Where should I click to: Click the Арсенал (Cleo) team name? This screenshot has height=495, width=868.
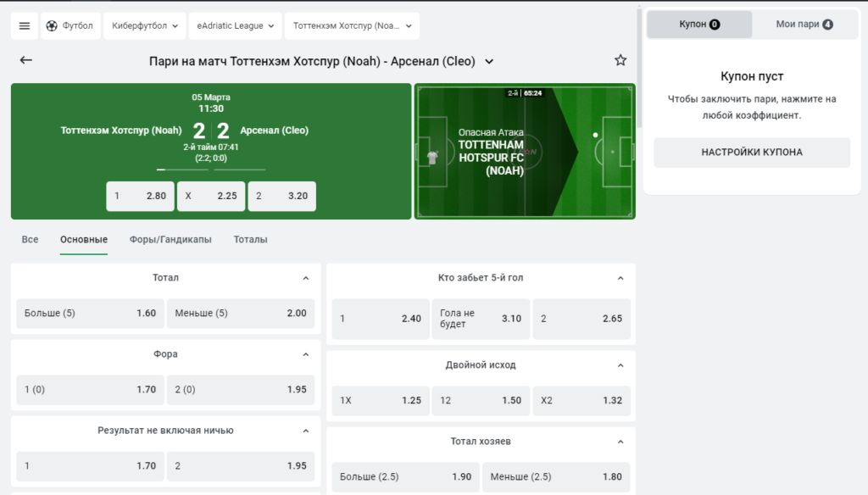[275, 131]
